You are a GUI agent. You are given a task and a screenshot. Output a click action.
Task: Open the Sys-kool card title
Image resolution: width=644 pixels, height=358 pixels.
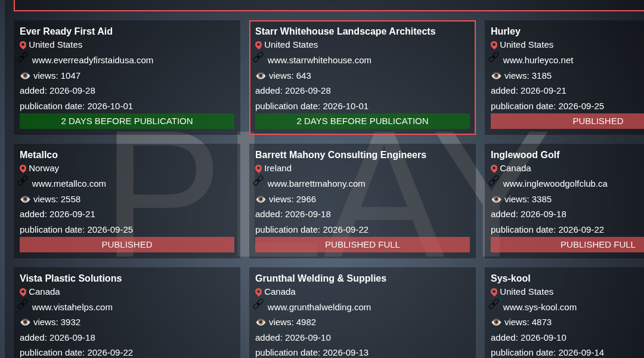[510, 278]
